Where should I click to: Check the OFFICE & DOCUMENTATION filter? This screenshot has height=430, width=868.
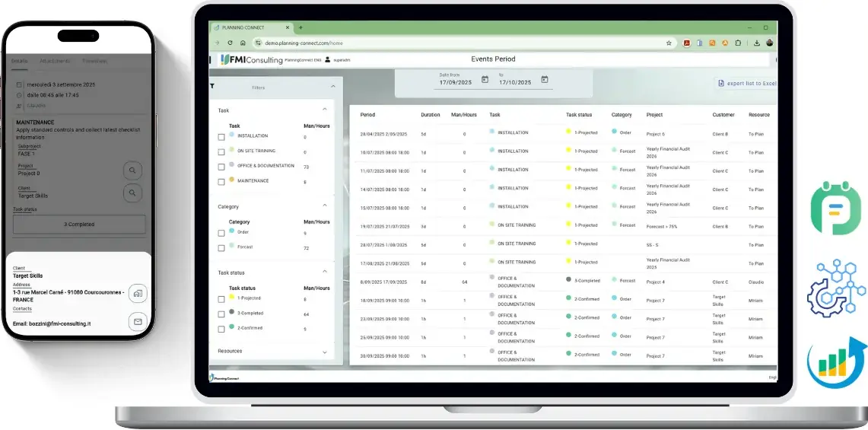coord(221,167)
